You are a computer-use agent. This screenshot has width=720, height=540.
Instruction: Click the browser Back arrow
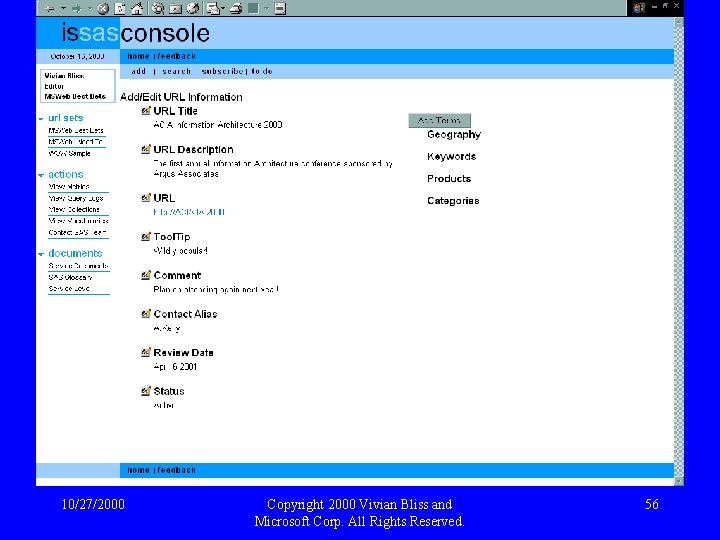pyautogui.click(x=50, y=8)
